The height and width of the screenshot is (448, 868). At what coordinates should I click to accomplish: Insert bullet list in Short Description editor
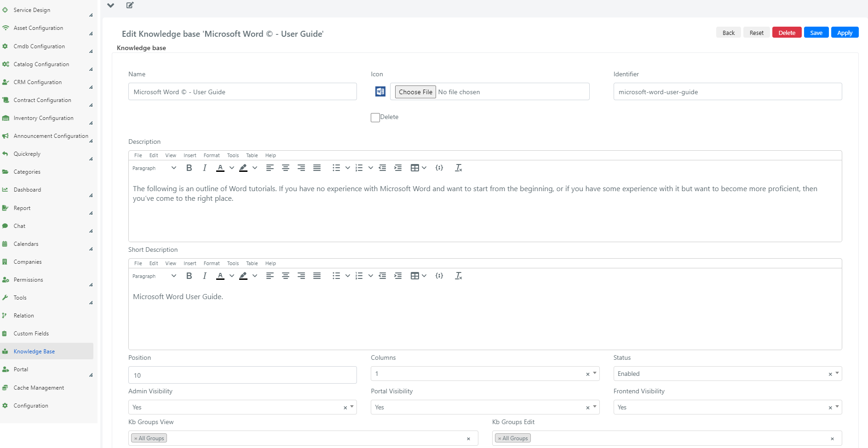(336, 276)
